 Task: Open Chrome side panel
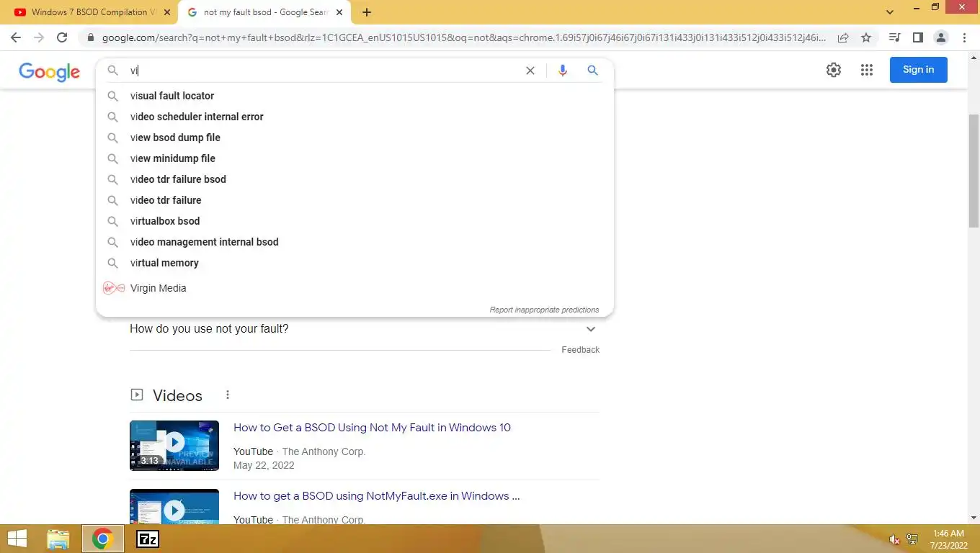pos(917,37)
